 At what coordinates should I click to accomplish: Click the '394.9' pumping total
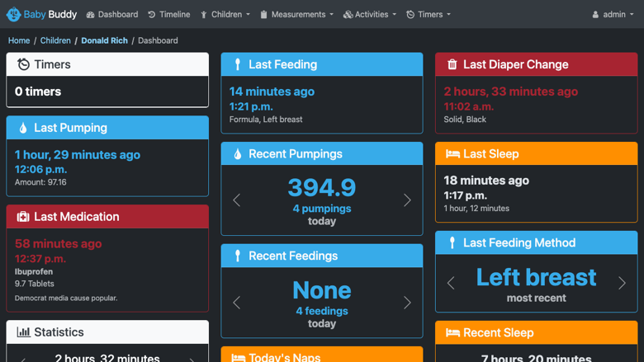pos(322,188)
